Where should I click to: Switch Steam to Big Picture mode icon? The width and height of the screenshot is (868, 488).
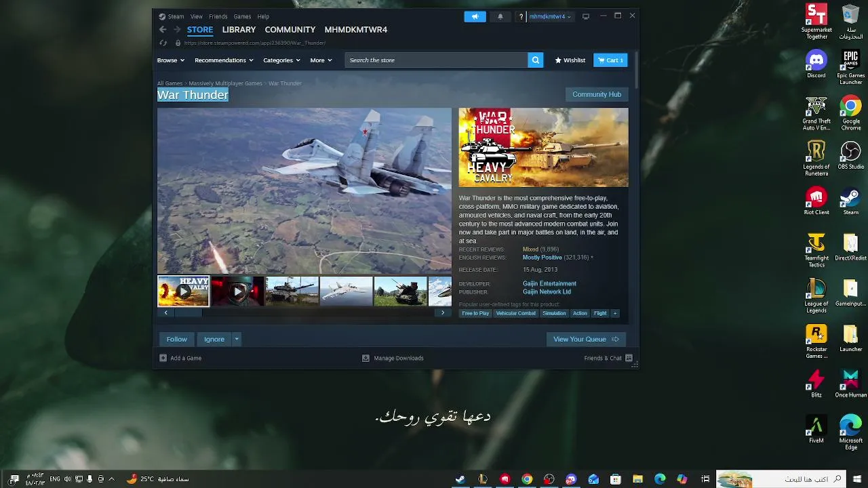pos(586,16)
